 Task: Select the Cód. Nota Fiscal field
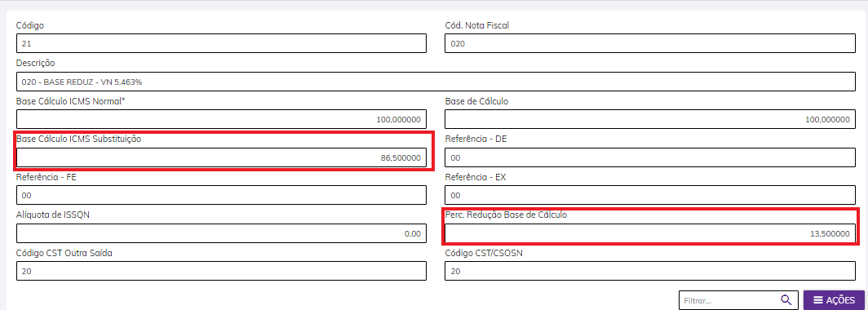[650, 43]
